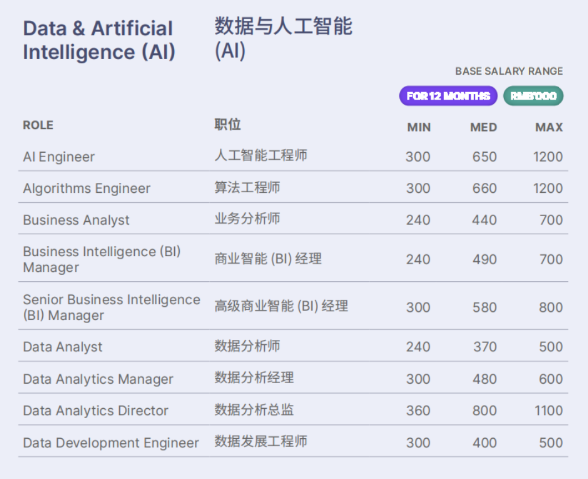The height and width of the screenshot is (479, 588).
Task: Click the Data Analyst role name
Action: pos(63,347)
